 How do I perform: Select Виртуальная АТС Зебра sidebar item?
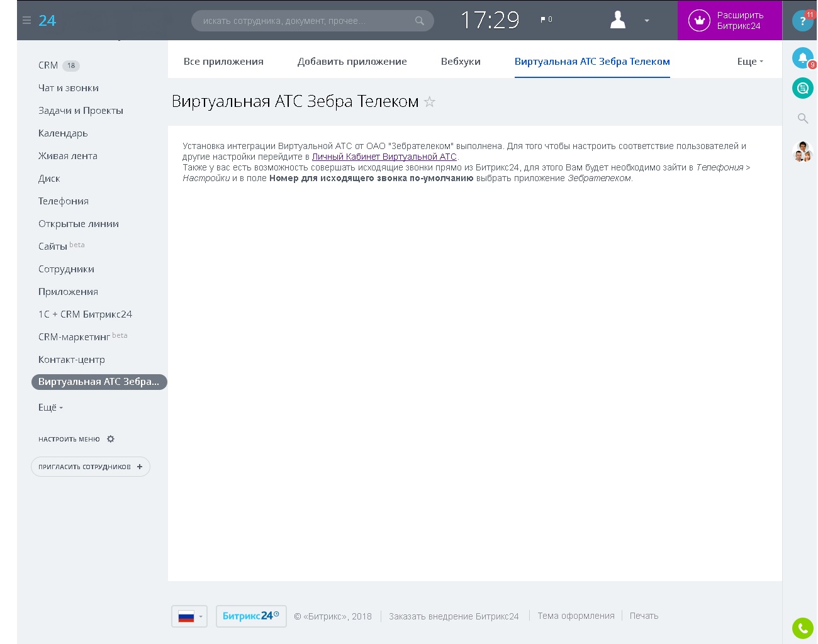click(x=99, y=382)
